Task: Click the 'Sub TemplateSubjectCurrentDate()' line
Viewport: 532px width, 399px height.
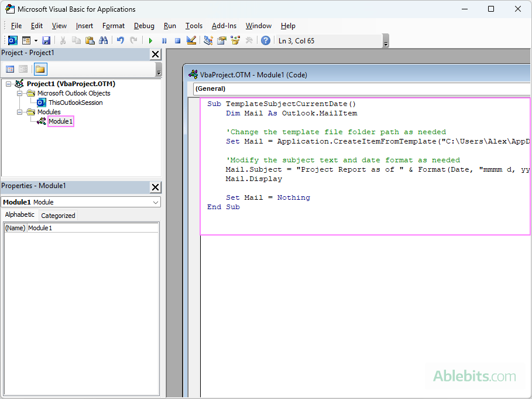Action: coord(282,104)
